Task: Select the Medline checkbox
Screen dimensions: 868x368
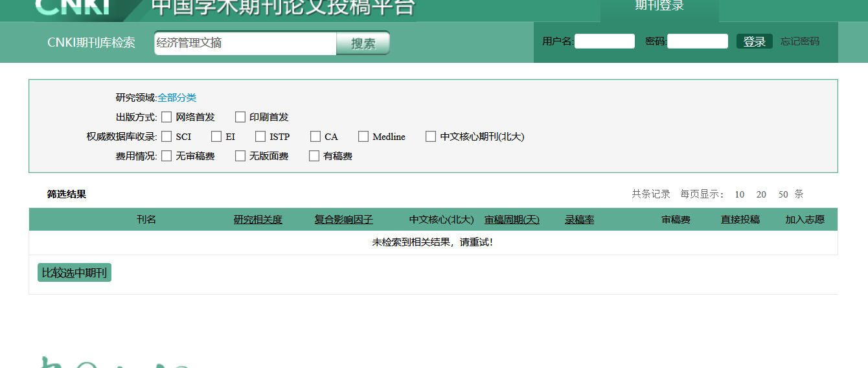Action: 363,137
